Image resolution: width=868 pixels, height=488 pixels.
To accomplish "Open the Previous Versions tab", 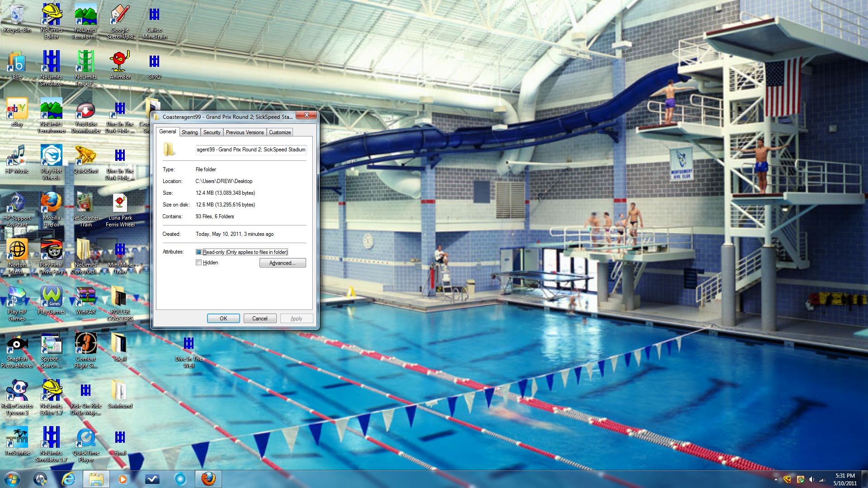I will (x=245, y=132).
